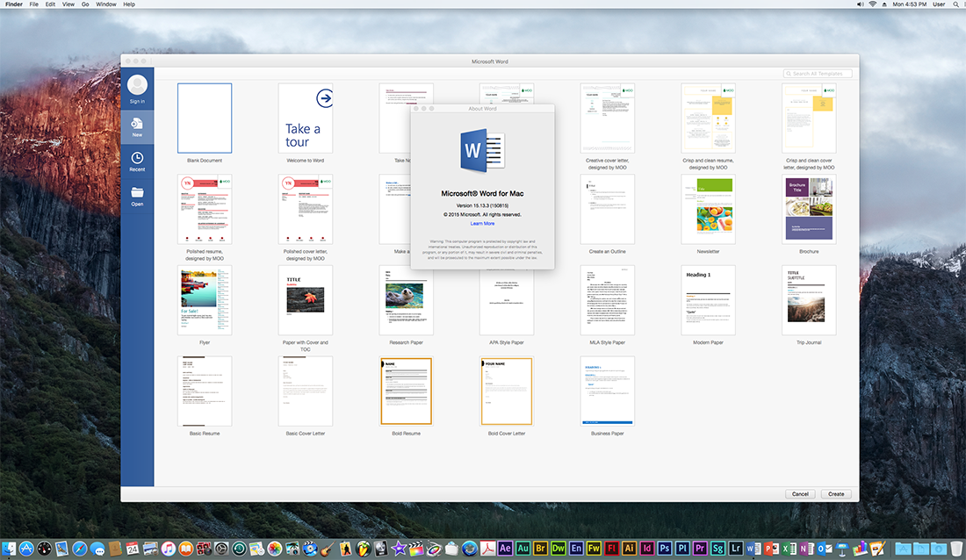Image resolution: width=966 pixels, height=560 pixels.
Task: Open the View menu
Action: [68, 4]
